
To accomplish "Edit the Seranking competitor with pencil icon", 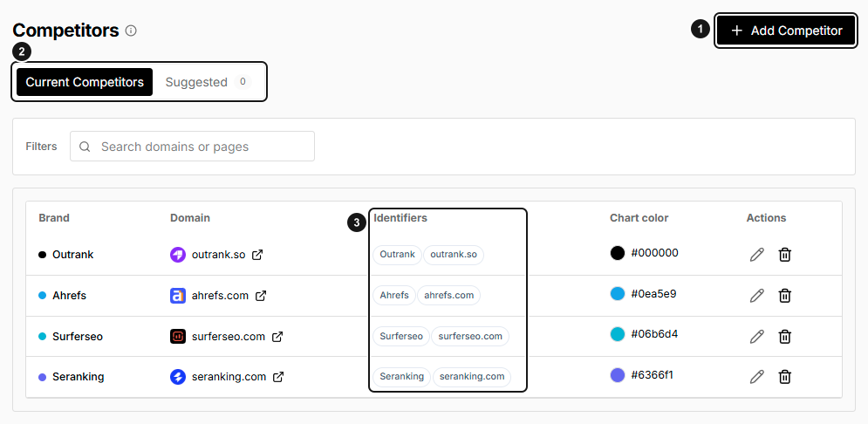I will 756,377.
